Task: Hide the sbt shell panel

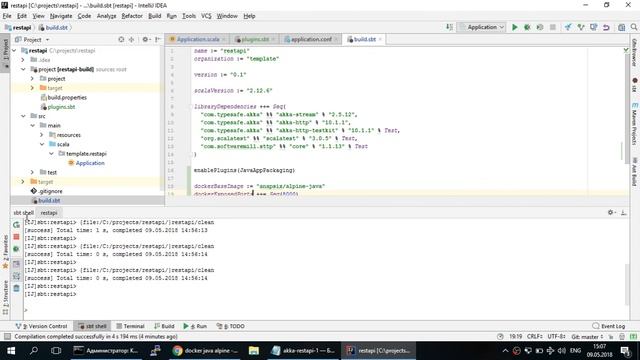Action: (x=624, y=212)
